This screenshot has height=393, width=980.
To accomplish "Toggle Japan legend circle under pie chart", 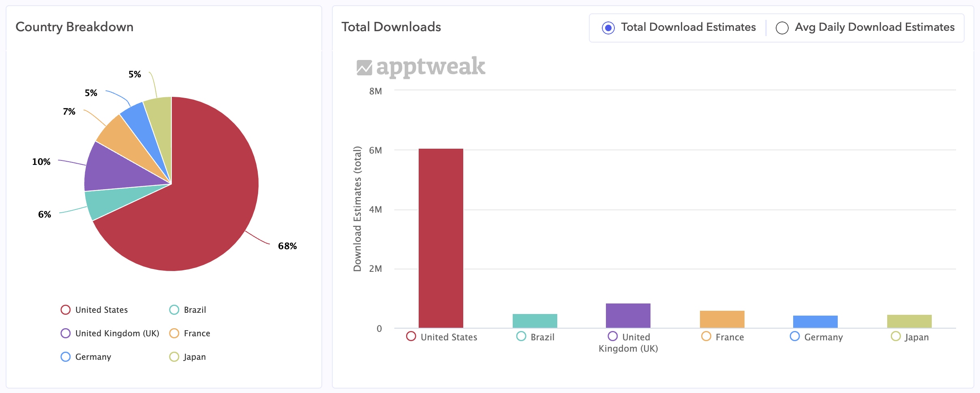I will pos(174,357).
